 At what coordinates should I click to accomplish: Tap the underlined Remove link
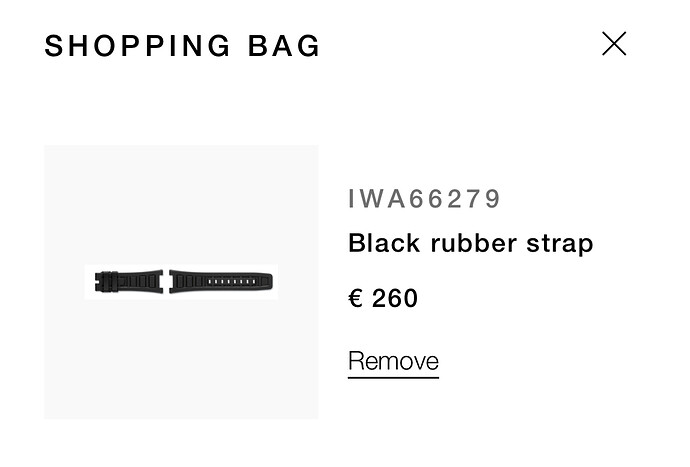(393, 362)
